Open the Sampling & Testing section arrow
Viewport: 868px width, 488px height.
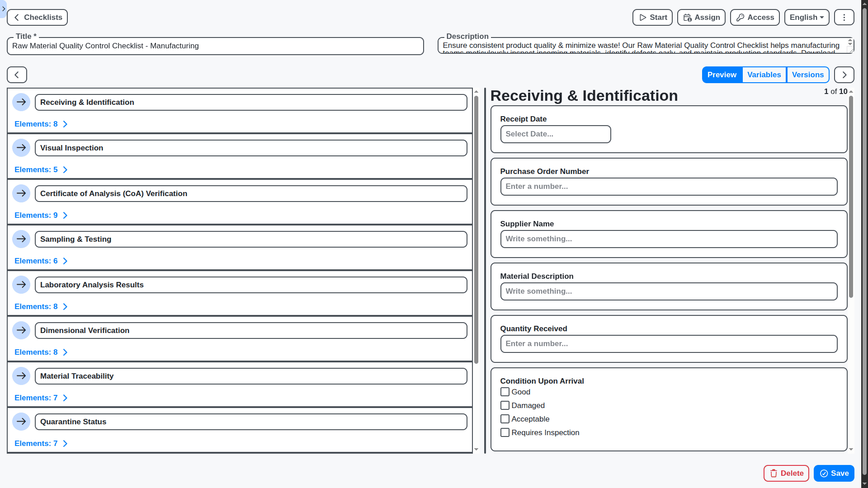(x=21, y=239)
